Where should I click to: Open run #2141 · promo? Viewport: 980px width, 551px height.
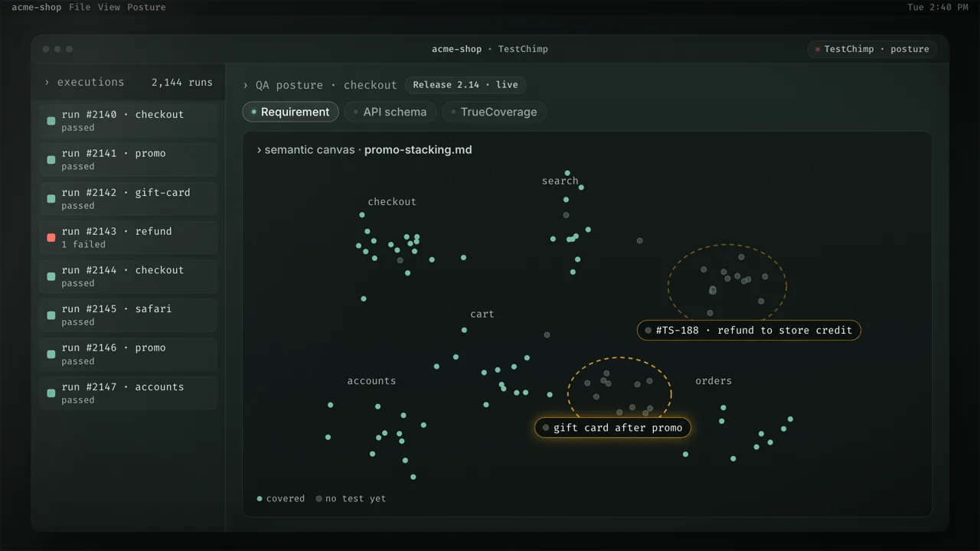(129, 160)
